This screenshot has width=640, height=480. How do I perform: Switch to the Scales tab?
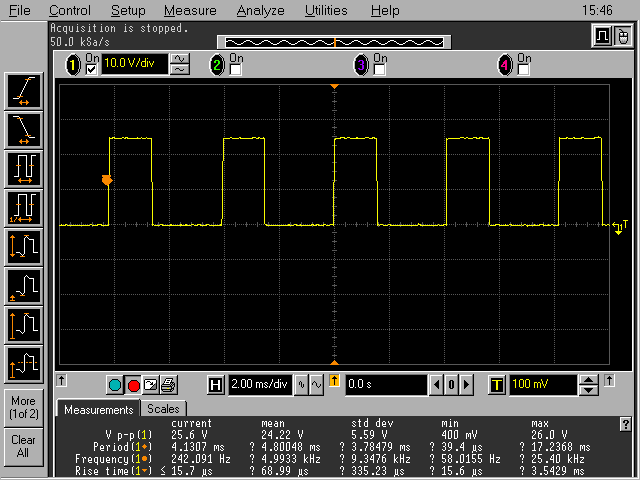[x=163, y=409]
